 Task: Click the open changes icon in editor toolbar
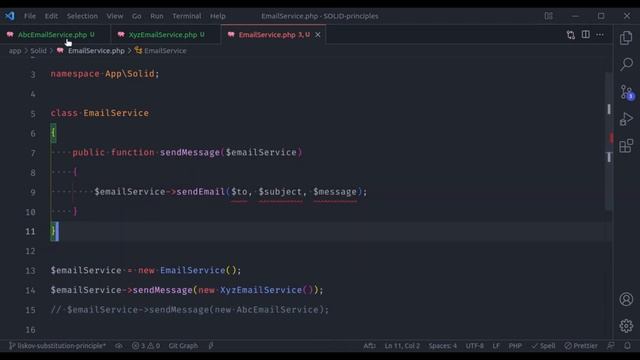pos(571,35)
